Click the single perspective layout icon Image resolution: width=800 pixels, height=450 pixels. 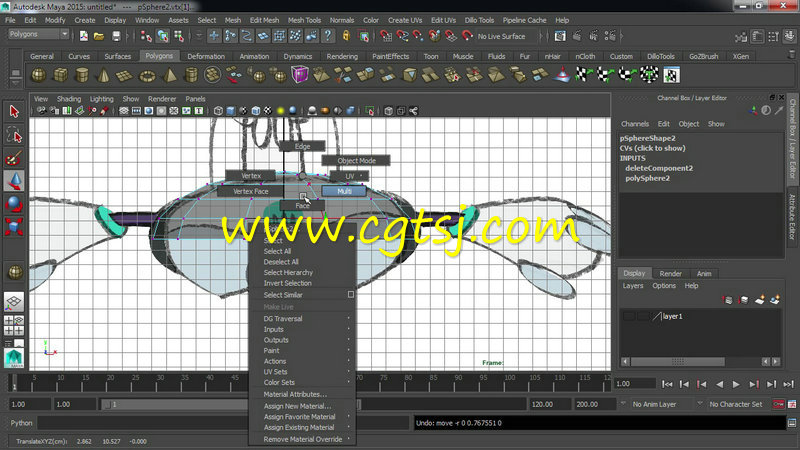click(14, 302)
